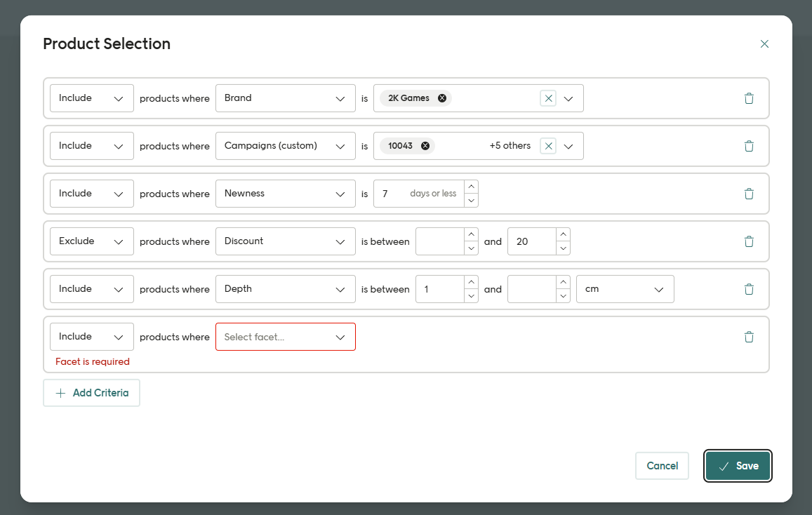812x515 pixels.
Task: Clear all selected Brand values
Action: tap(549, 98)
